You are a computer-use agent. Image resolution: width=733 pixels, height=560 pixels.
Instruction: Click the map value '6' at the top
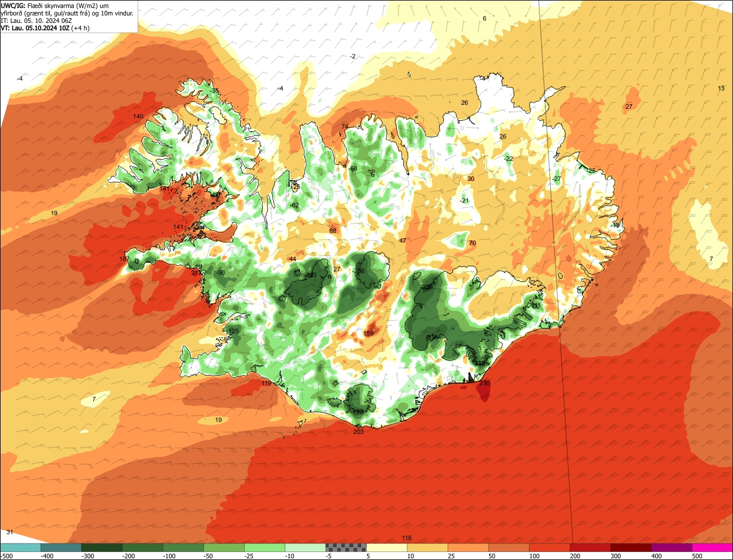pos(484,18)
